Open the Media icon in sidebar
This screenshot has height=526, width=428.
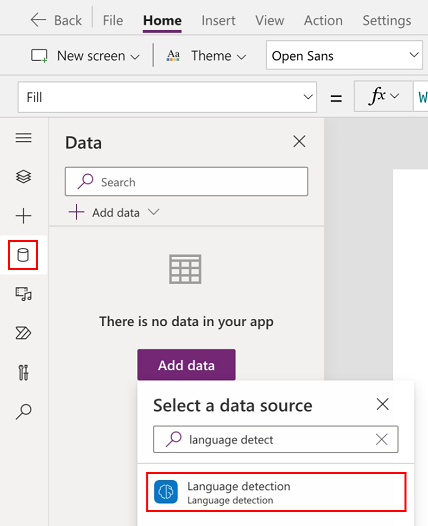tap(23, 294)
